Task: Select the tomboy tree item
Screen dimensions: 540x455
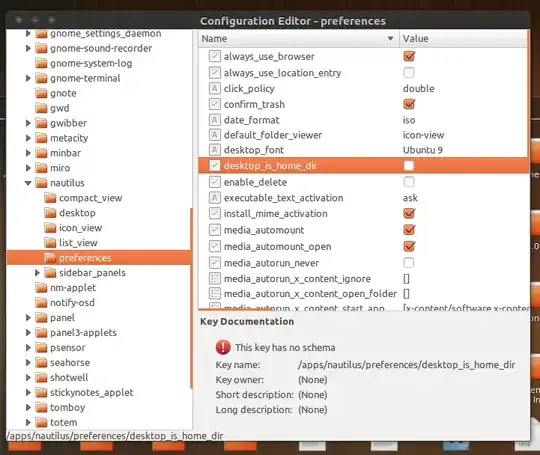Action: [x=68, y=407]
